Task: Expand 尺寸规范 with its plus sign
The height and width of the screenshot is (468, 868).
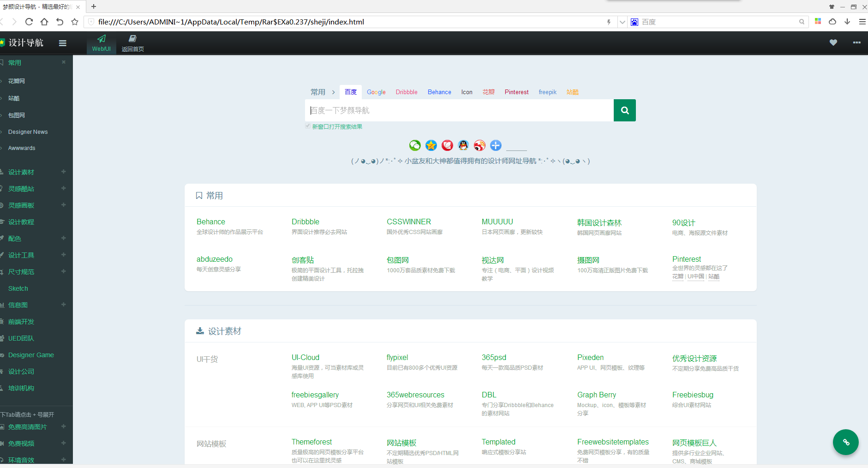Action: tap(64, 271)
